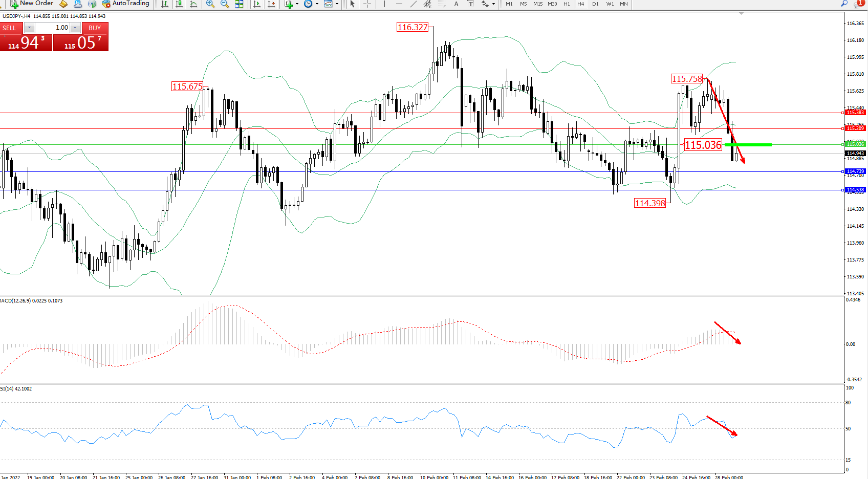868x479 pixels.
Task: Open the search magnifier icon
Action: coord(844,4)
